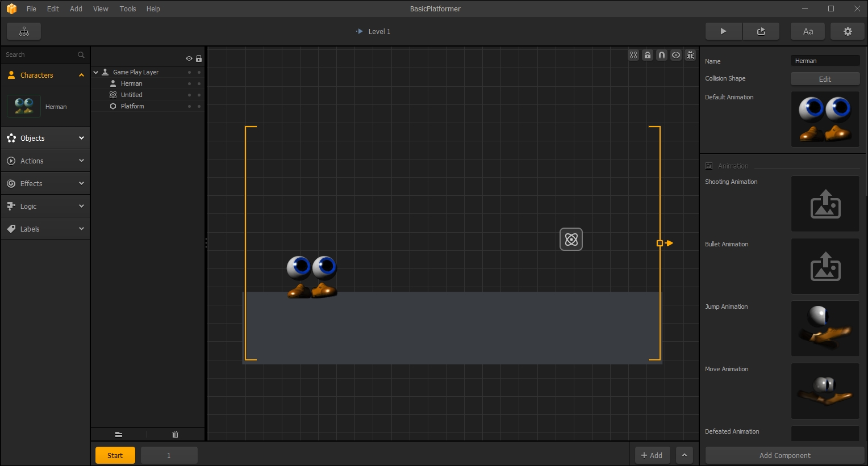Screen dimensions: 868x466
Task: Click the trash delete icon
Action: (x=175, y=434)
